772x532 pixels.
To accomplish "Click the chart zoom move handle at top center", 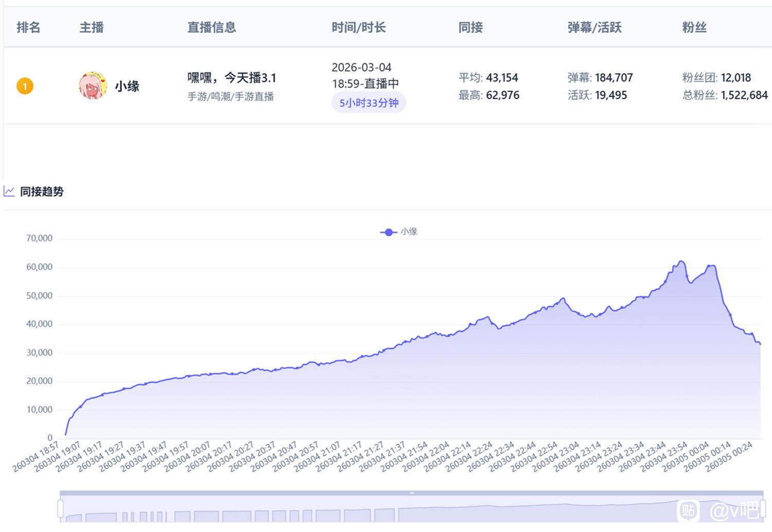I will 411,493.
